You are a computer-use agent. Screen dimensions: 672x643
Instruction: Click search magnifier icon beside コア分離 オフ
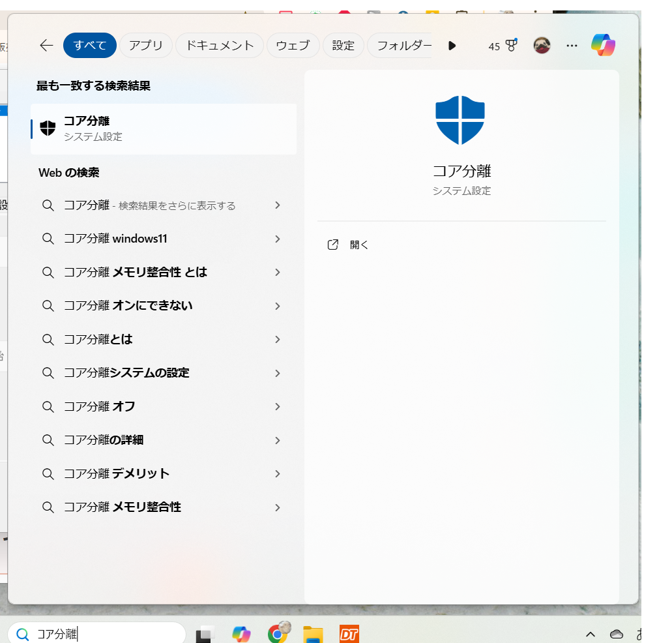coord(48,406)
